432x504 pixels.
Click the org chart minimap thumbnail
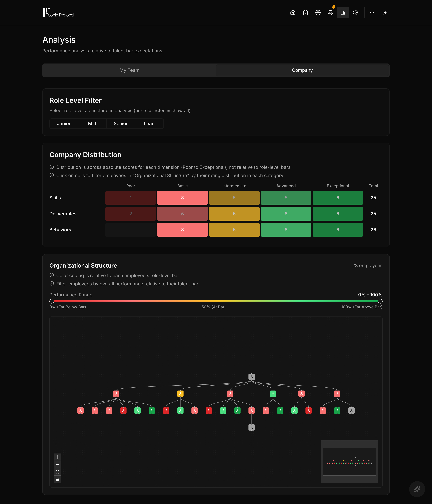point(349,462)
